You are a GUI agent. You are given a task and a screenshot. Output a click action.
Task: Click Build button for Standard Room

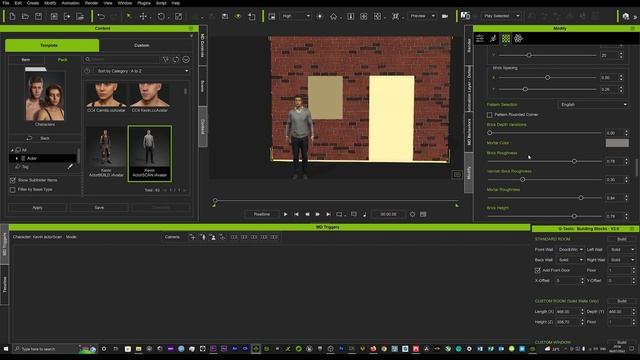(622, 239)
